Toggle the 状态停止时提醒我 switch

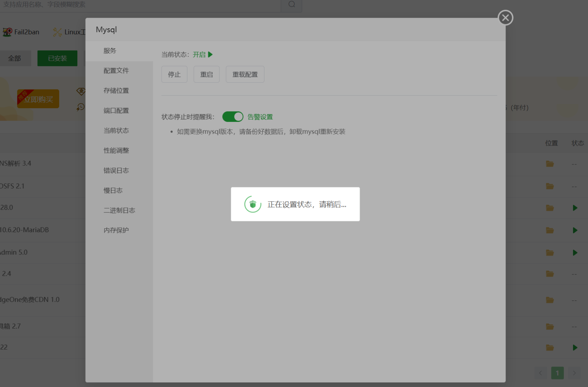[x=233, y=117]
